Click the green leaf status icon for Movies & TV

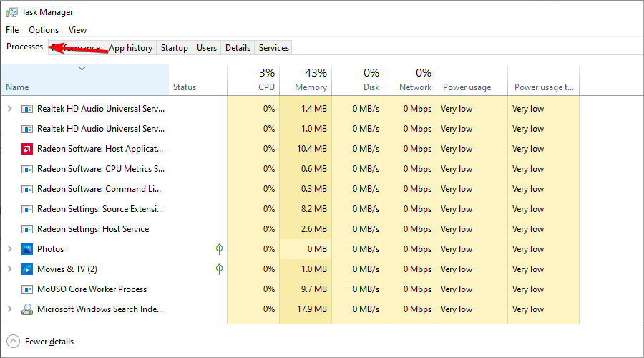(220, 268)
